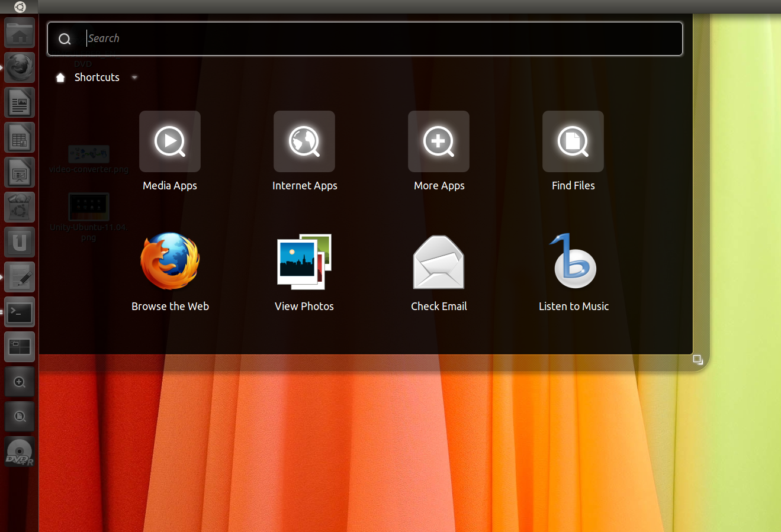Open the Files lens magnifier icon

(x=20, y=417)
